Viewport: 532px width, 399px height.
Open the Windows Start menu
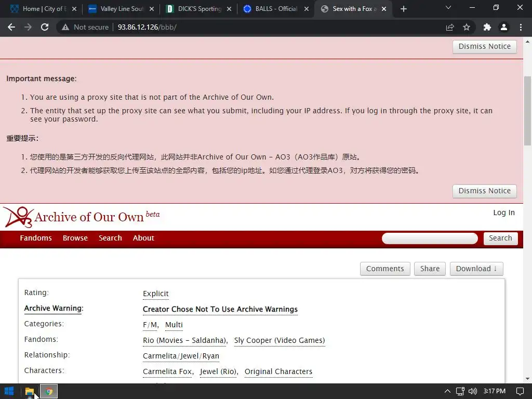[9, 391]
